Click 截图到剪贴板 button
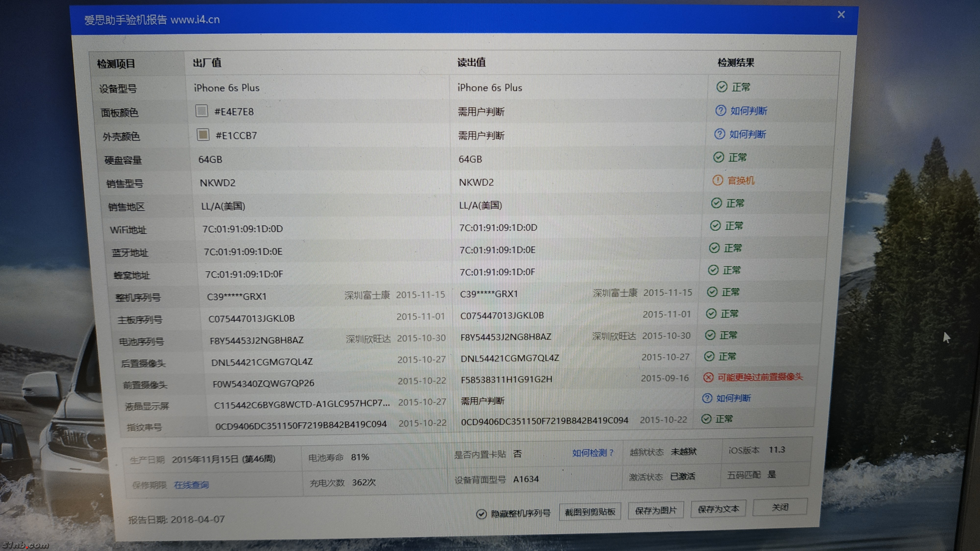980x551 pixels. click(590, 512)
